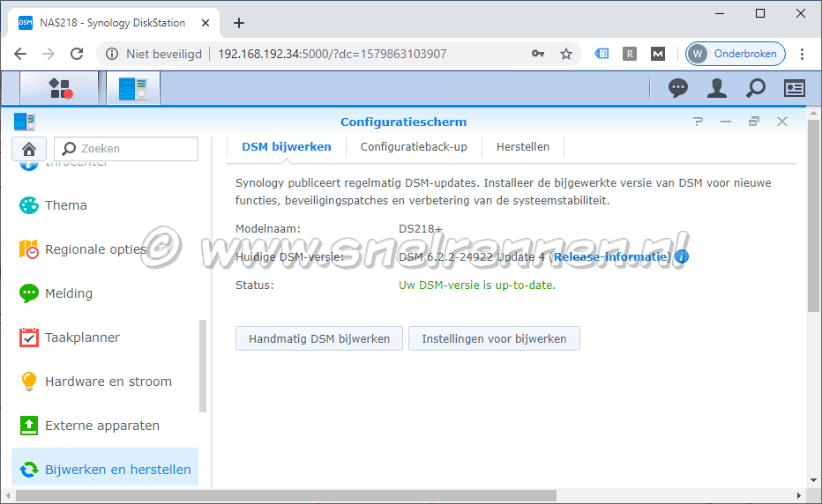
Task: Select Hardware en stroom in the sidebar
Action: pyautogui.click(x=105, y=382)
